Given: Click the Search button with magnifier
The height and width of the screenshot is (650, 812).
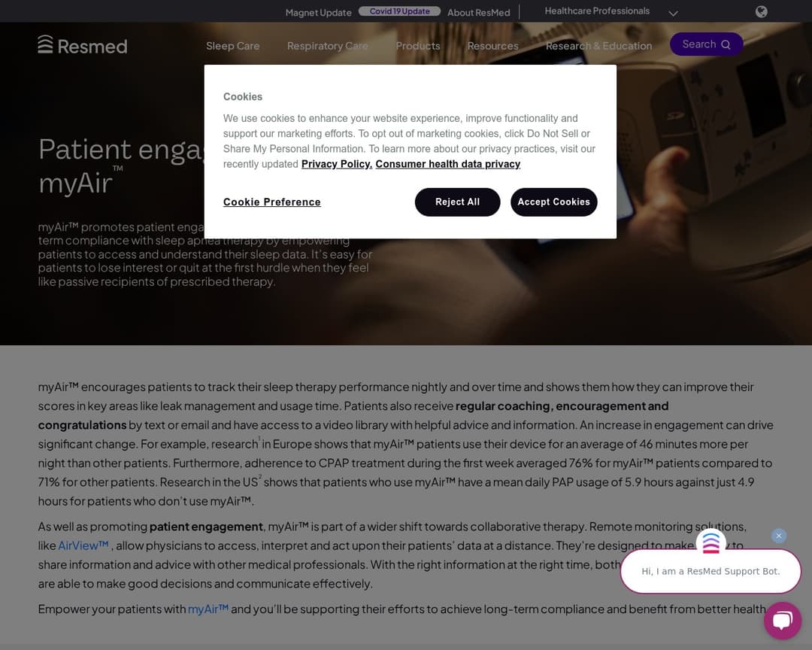Looking at the screenshot, I should point(706,44).
